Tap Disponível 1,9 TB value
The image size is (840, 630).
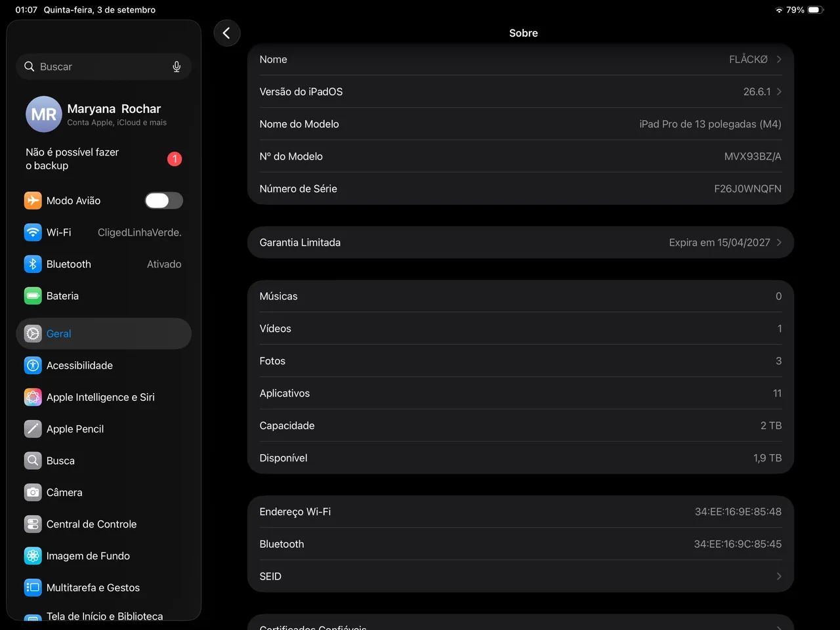click(x=767, y=457)
